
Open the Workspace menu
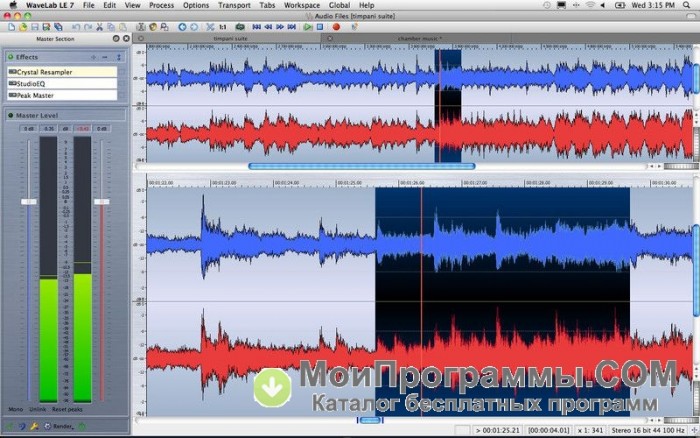coord(302,5)
